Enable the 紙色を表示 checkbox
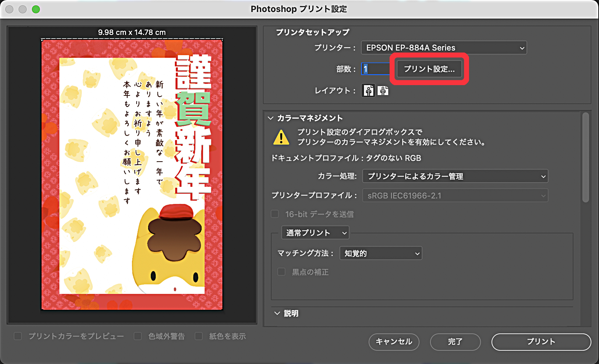The height and width of the screenshot is (364, 599). [x=199, y=336]
